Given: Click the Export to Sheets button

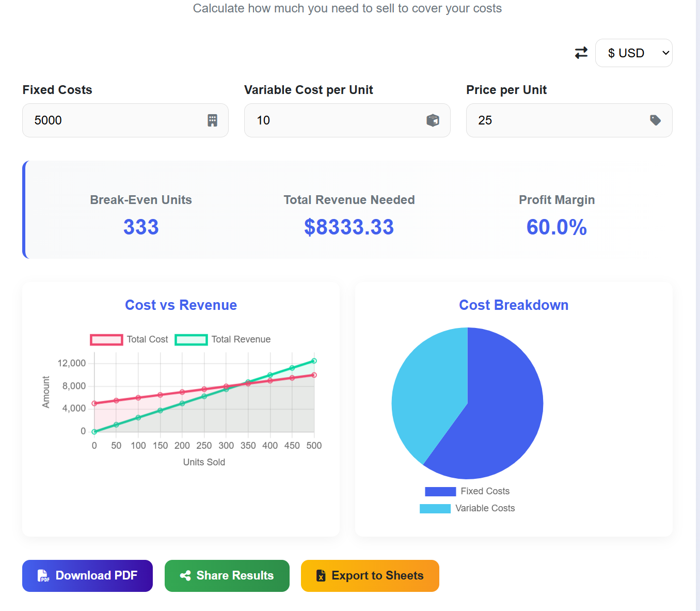Looking at the screenshot, I should click(x=370, y=575).
